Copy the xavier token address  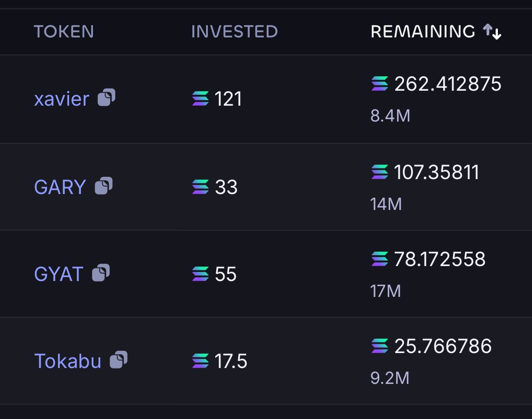pos(106,98)
